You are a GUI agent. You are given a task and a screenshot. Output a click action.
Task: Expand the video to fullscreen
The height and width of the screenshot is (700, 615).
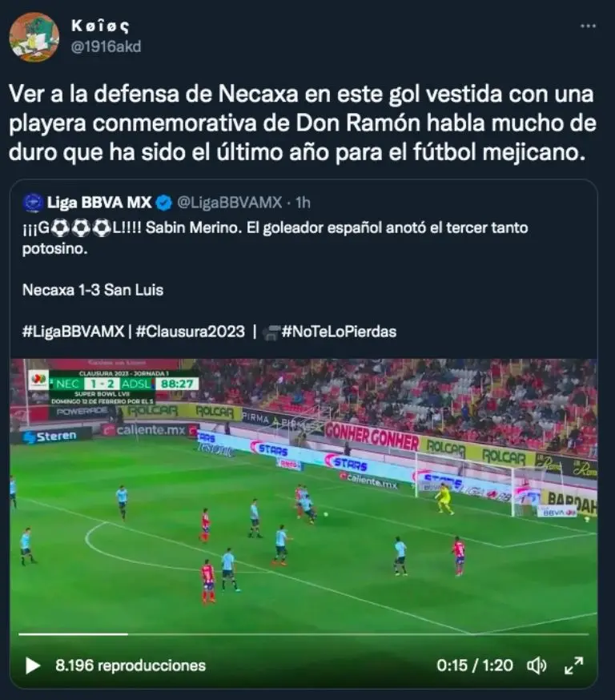coord(573,666)
